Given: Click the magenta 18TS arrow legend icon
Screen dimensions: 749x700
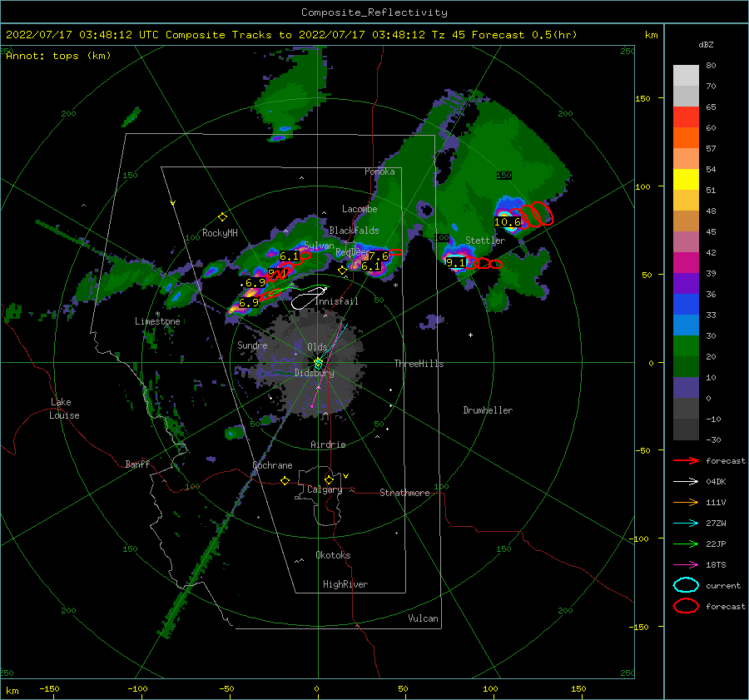Looking at the screenshot, I should pyautogui.click(x=686, y=565).
